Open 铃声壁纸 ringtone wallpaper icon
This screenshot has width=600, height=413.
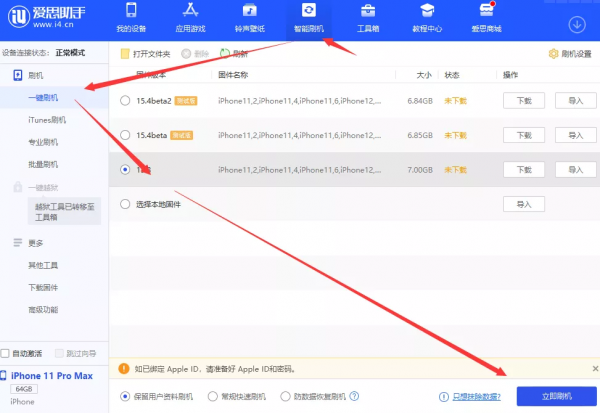pos(249,10)
